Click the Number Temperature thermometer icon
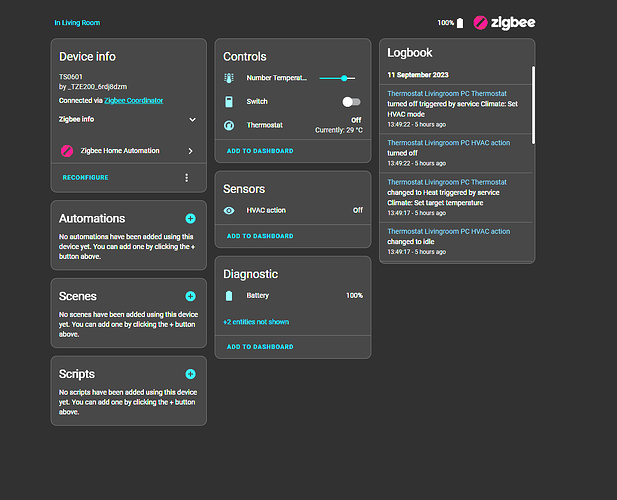 229,78
